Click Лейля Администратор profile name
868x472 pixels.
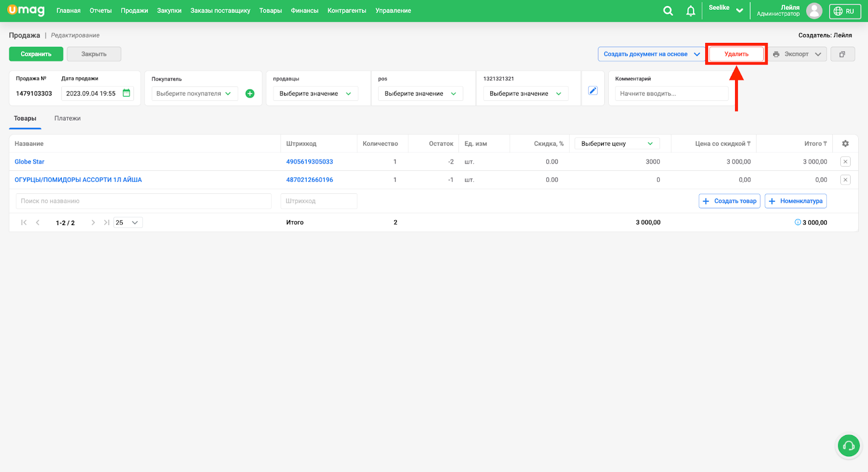(778, 10)
